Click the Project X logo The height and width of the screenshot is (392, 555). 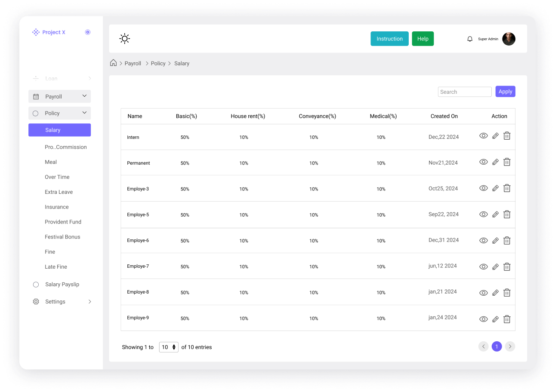click(49, 32)
